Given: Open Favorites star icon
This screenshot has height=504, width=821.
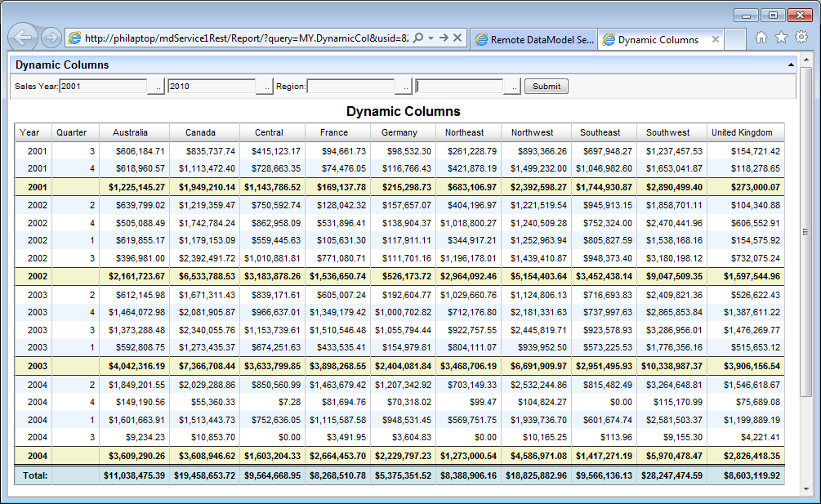Looking at the screenshot, I should (781, 37).
